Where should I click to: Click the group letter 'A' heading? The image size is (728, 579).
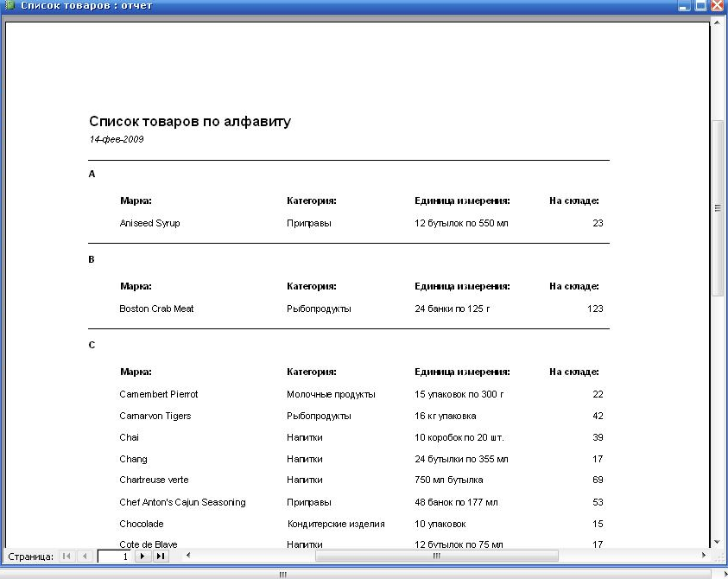point(92,174)
